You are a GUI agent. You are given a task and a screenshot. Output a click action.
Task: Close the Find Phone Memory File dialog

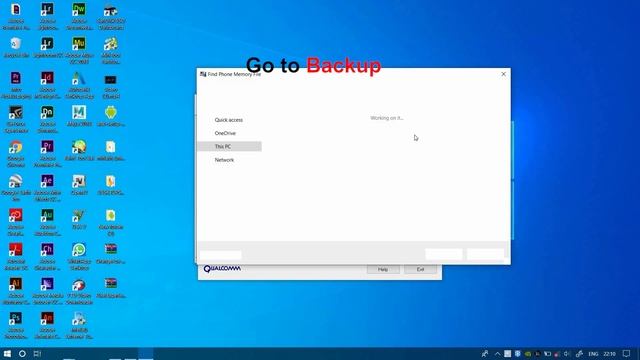tap(503, 74)
